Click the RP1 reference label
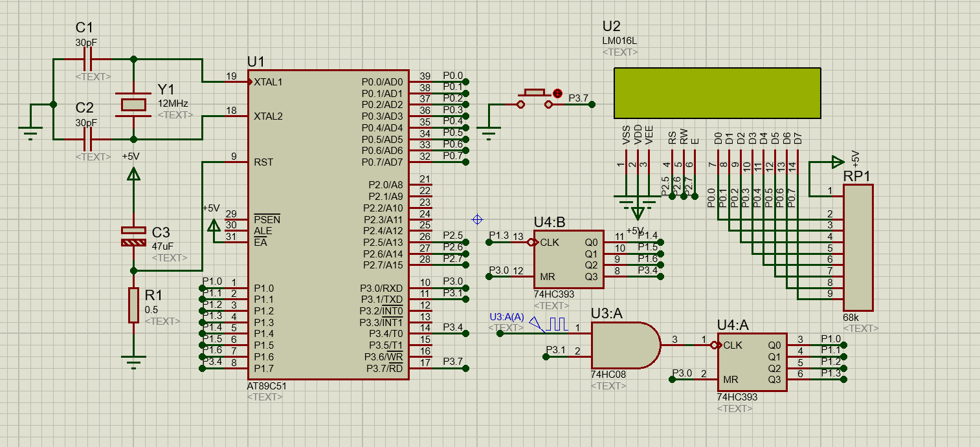 (x=857, y=176)
